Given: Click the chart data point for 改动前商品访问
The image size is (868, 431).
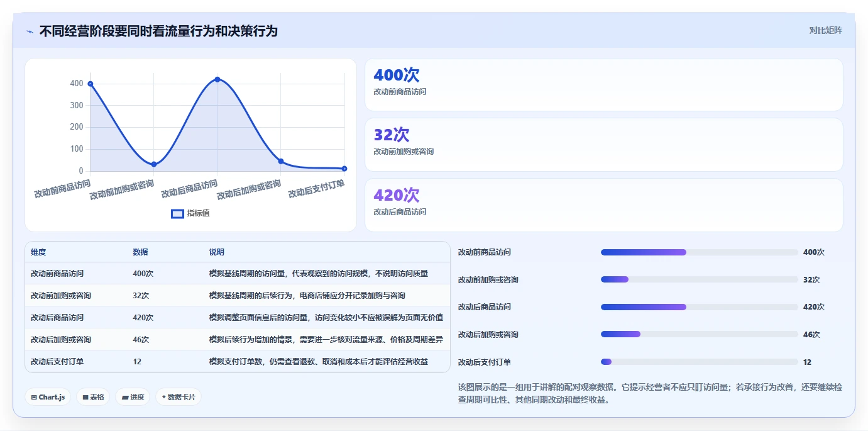Looking at the screenshot, I should point(91,84).
